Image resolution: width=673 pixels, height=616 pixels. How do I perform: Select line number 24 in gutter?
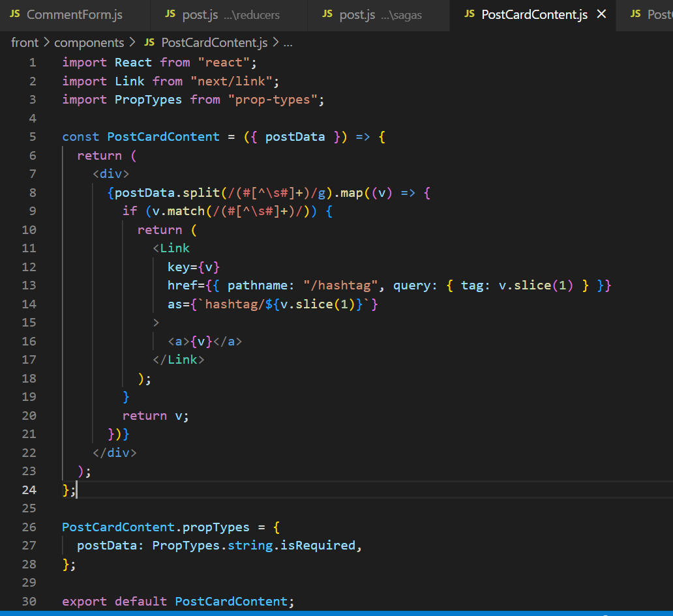click(x=29, y=490)
